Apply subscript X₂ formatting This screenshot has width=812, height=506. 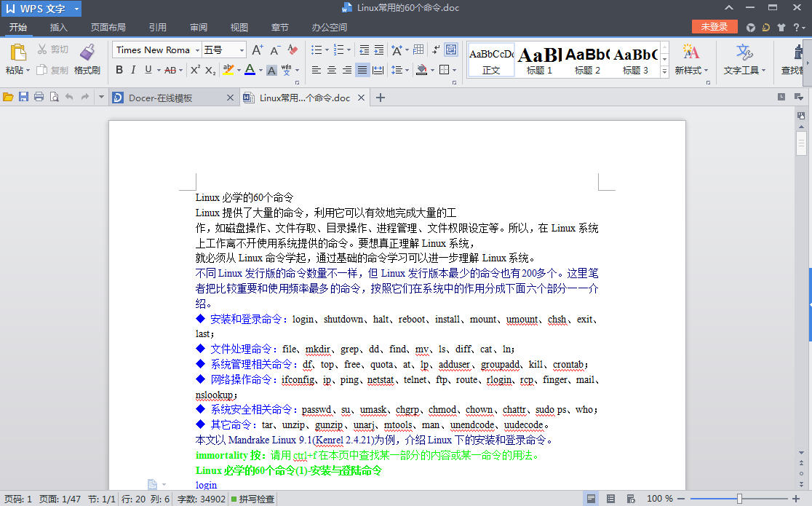210,70
